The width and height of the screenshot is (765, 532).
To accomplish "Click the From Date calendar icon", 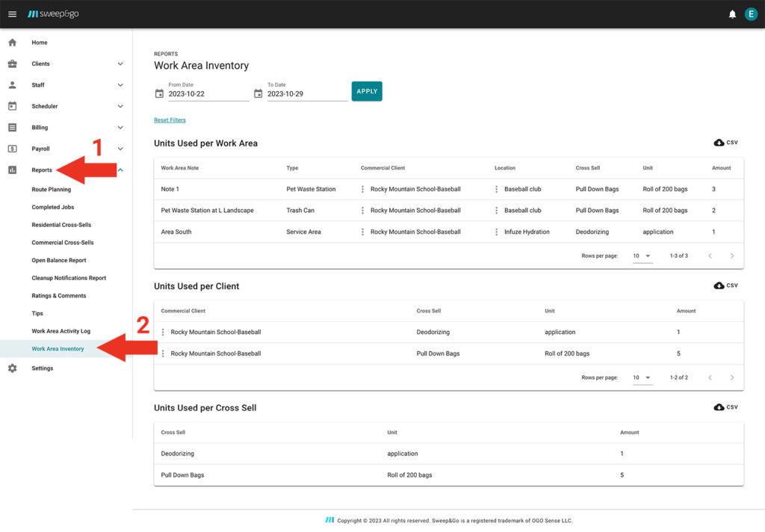I will click(x=159, y=94).
